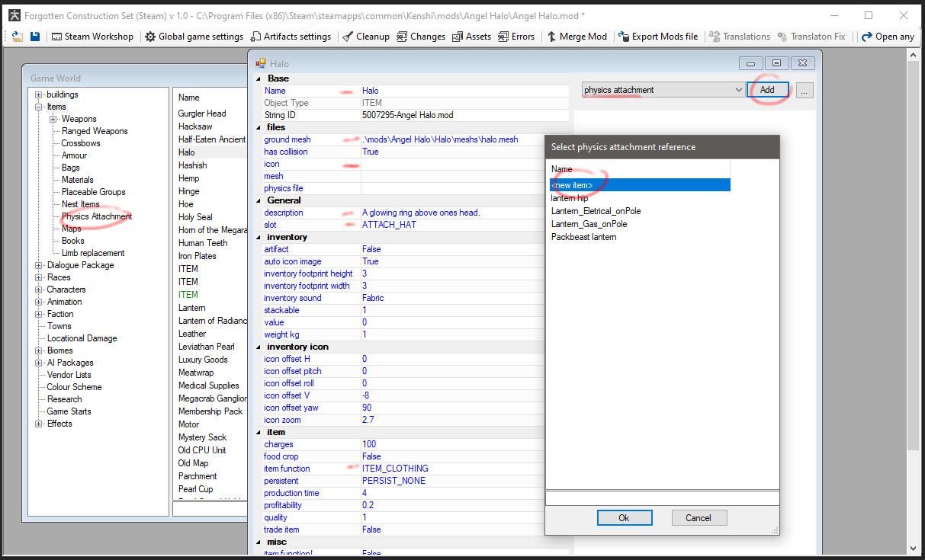
Task: Open the Assets window
Action: click(x=472, y=37)
